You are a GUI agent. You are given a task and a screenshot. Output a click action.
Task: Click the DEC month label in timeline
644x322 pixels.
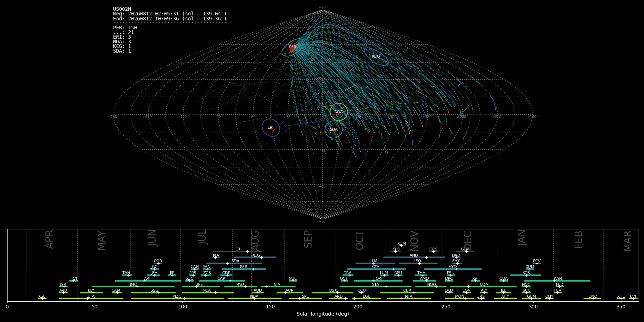(468, 241)
